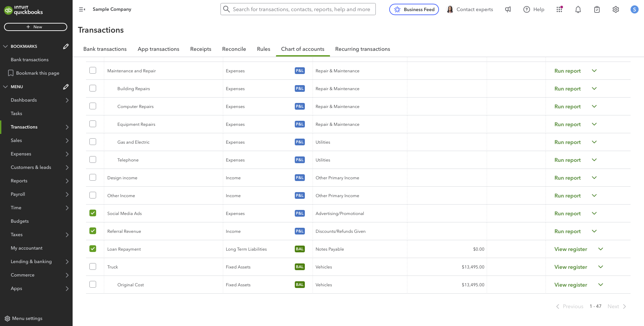
Task: Open the apps grid icon
Action: 559,9
